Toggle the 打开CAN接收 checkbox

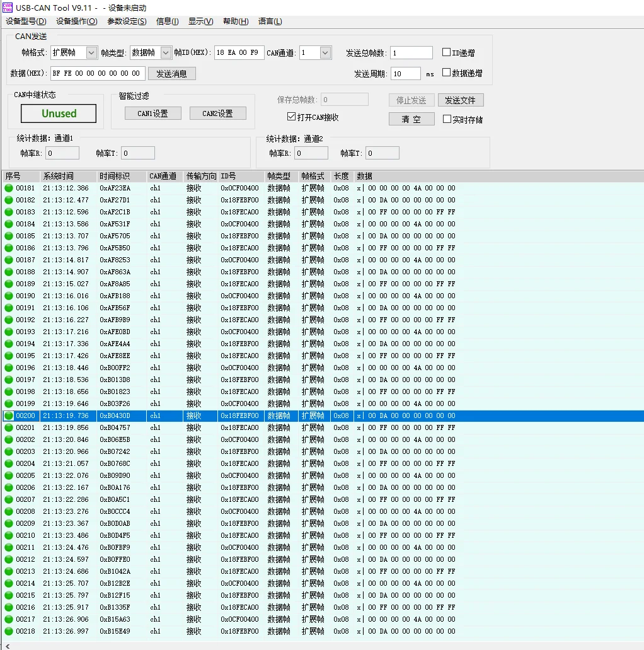coord(291,117)
